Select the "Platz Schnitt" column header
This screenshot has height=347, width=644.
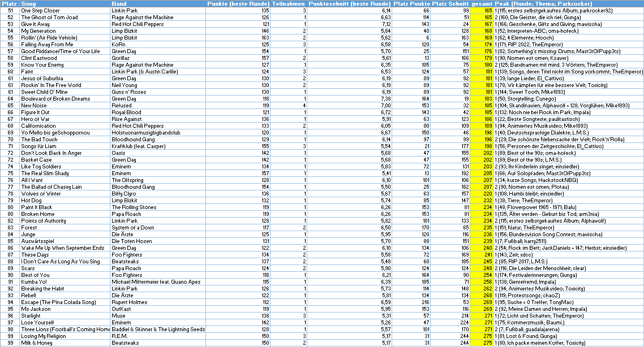[450, 4]
